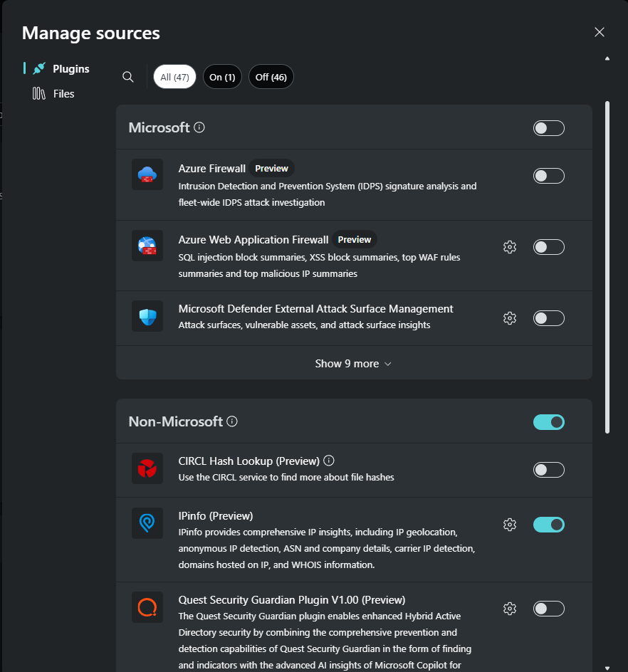Click the scrollbar down arrow
Viewport: 628px width, 672px height.
(607, 668)
